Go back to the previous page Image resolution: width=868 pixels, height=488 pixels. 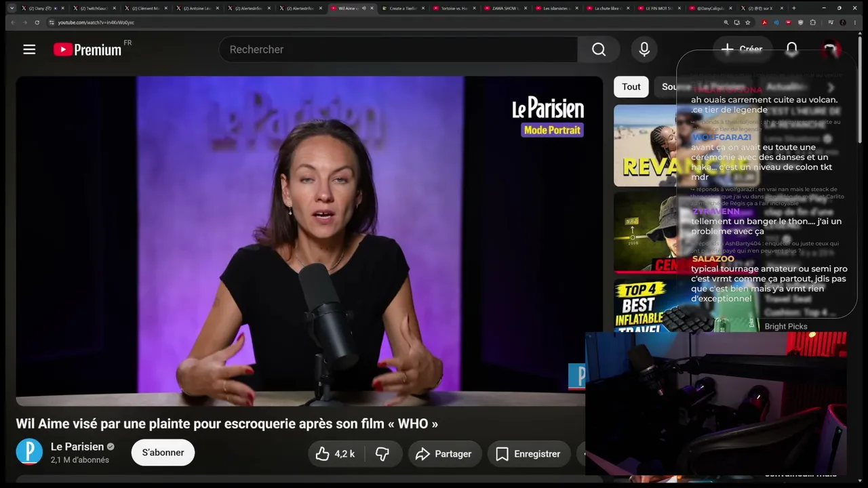[12, 22]
